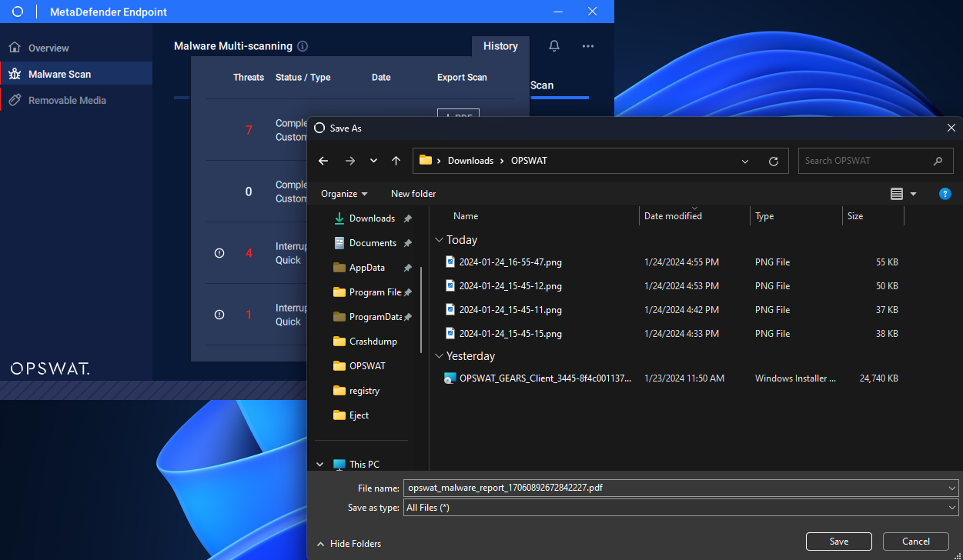This screenshot has width=963, height=560.
Task: Save the malware report
Action: coord(839,542)
